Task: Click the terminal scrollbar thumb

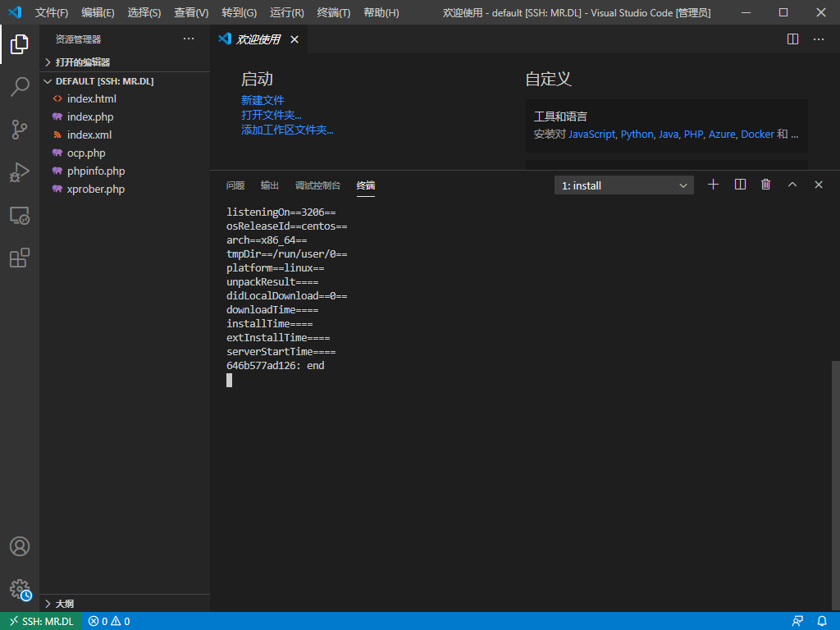Action: [836, 486]
